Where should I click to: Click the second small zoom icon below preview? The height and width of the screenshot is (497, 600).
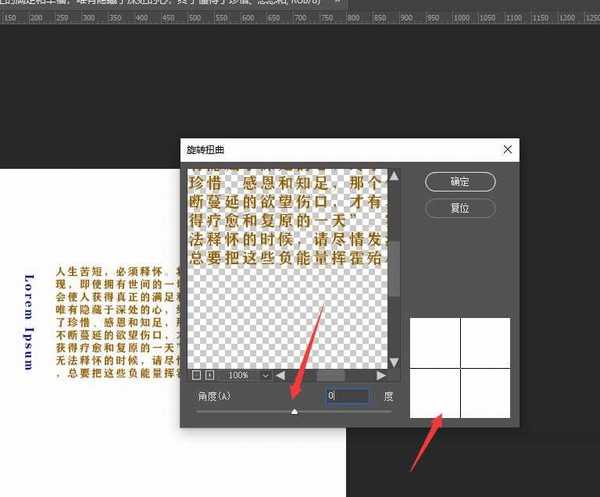pos(209,375)
